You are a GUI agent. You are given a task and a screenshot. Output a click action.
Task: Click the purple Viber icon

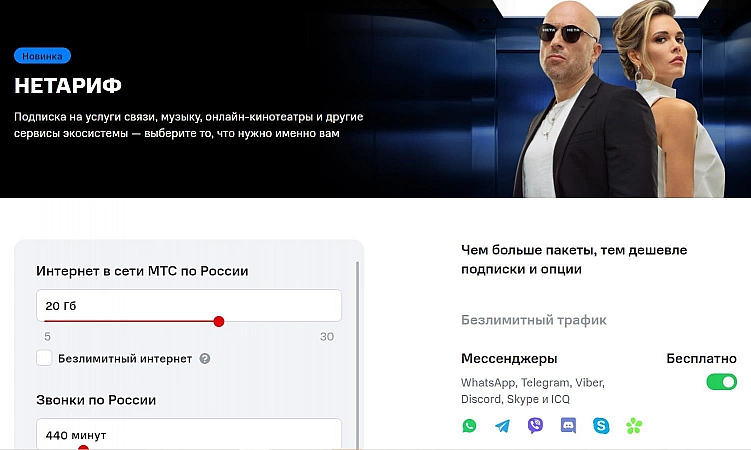coord(535,425)
